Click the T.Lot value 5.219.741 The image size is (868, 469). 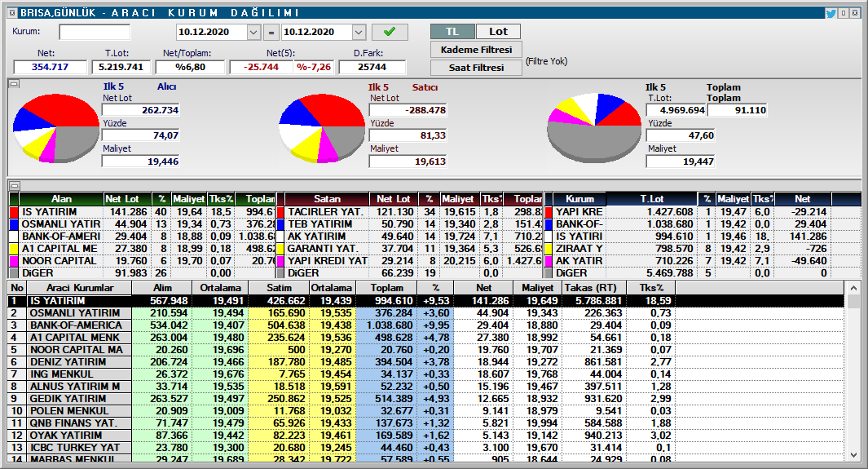pyautogui.click(x=121, y=67)
